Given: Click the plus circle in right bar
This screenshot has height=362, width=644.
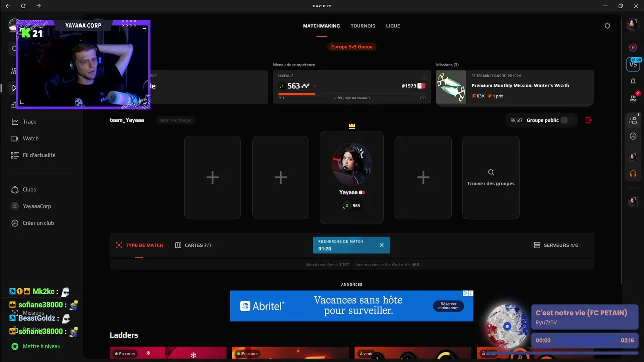Looking at the screenshot, I should [x=633, y=136].
